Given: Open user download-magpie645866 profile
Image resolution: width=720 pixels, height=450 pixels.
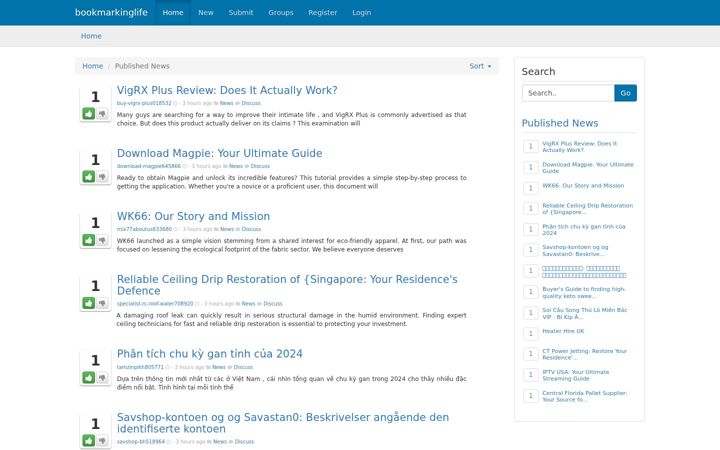Looking at the screenshot, I should (x=148, y=166).
